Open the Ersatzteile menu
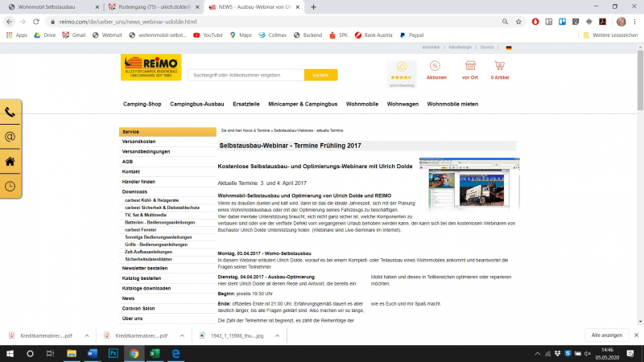644x362 pixels. (246, 105)
